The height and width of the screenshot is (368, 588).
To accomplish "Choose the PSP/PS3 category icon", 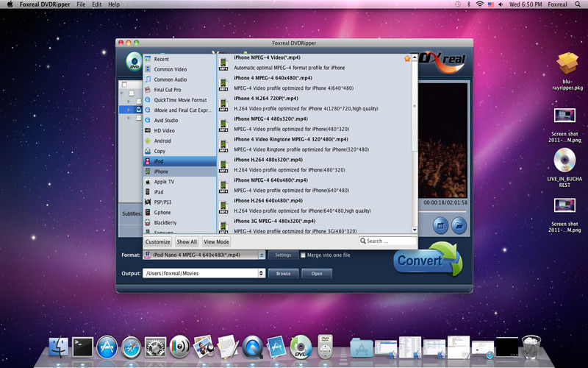I will click(148, 202).
